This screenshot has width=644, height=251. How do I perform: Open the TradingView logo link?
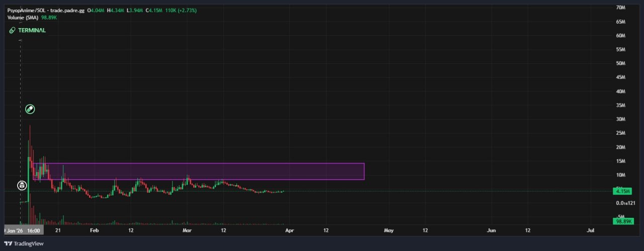[x=24, y=243]
